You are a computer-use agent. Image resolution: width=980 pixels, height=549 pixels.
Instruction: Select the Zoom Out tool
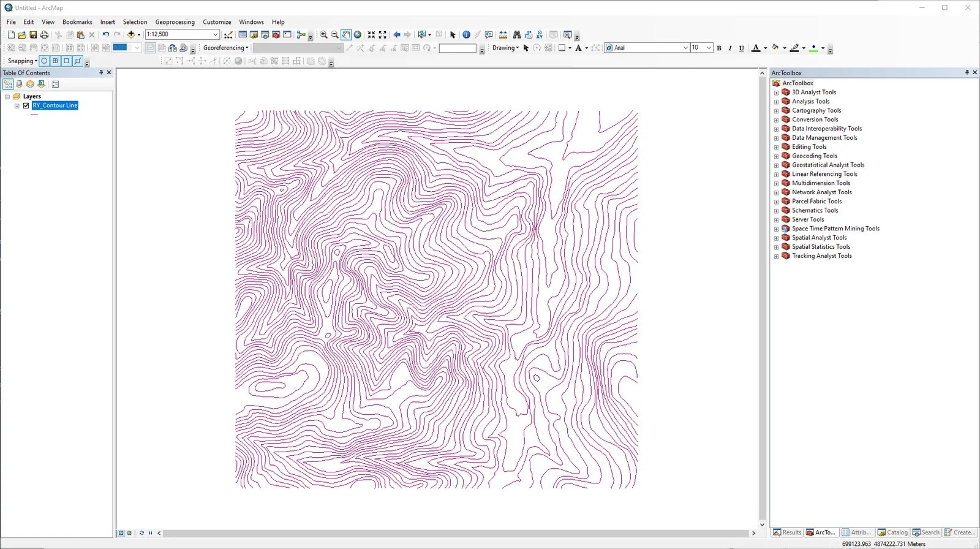[x=334, y=35]
